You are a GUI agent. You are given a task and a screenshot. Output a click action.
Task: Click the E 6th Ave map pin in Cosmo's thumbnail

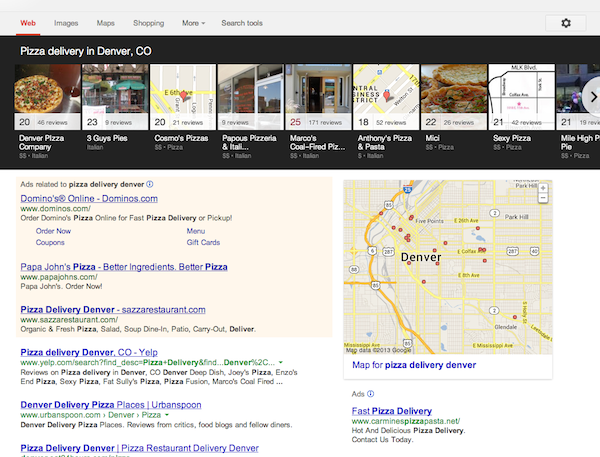click(184, 95)
